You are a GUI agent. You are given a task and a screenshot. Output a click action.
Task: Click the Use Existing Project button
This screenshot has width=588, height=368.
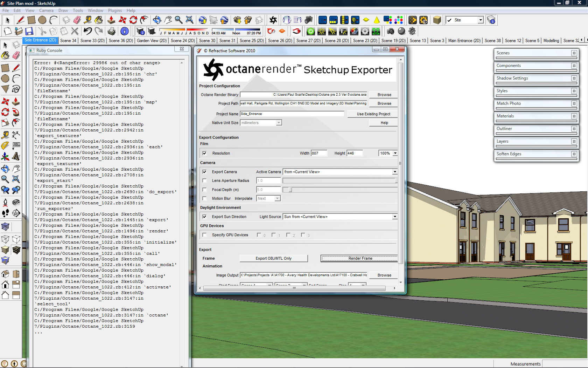click(x=373, y=114)
